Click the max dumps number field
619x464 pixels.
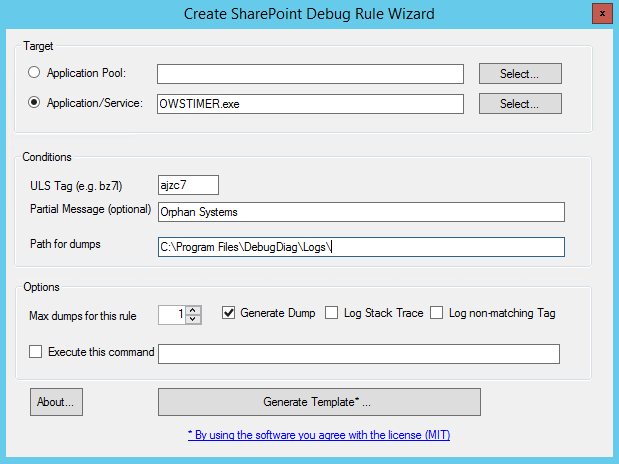[x=173, y=314]
